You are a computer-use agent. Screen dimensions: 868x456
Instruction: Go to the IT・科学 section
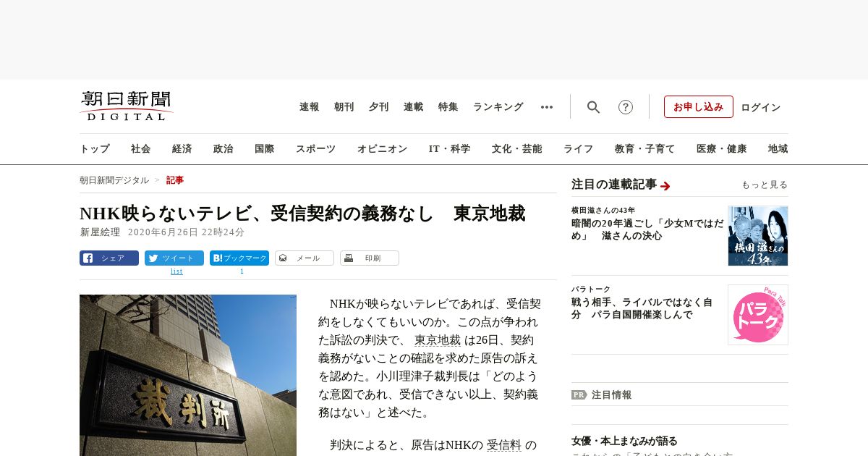coord(450,149)
